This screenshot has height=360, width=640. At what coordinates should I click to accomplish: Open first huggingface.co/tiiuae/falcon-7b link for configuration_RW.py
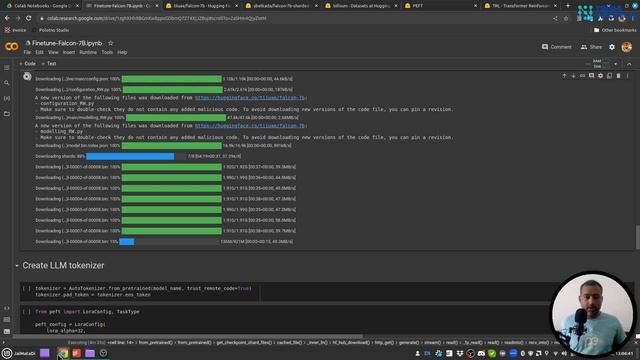click(x=250, y=98)
